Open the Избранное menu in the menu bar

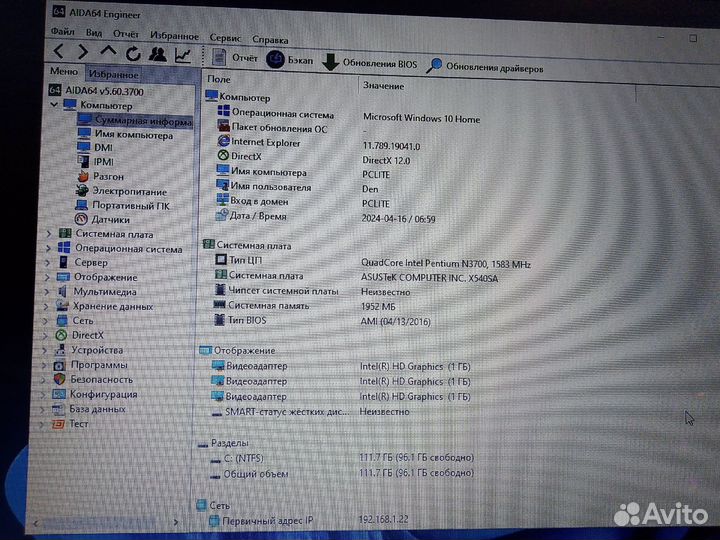point(174,36)
